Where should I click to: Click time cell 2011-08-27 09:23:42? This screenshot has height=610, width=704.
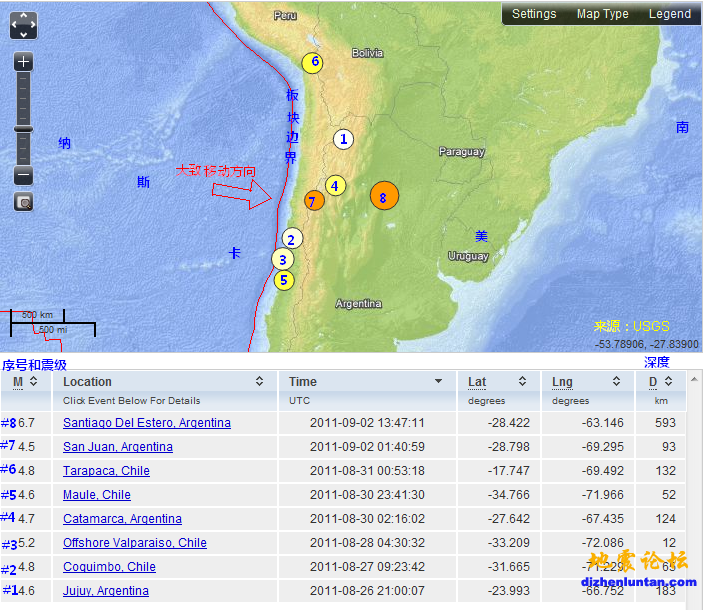click(367, 566)
